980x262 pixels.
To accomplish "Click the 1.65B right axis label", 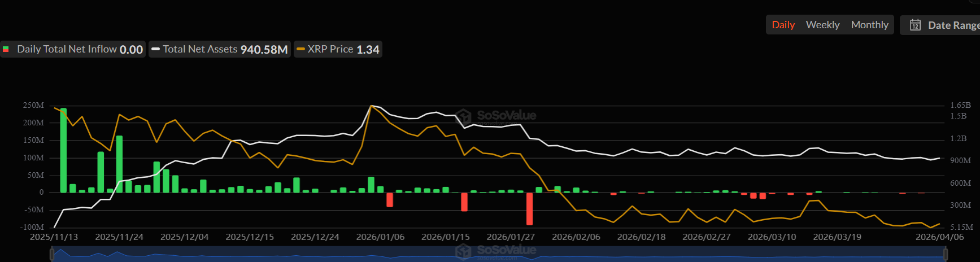I will 960,105.
